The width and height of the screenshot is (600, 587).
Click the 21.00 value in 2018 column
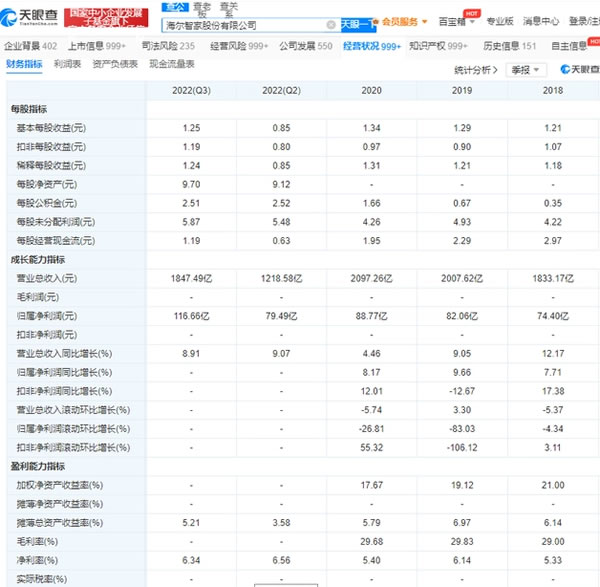point(553,485)
